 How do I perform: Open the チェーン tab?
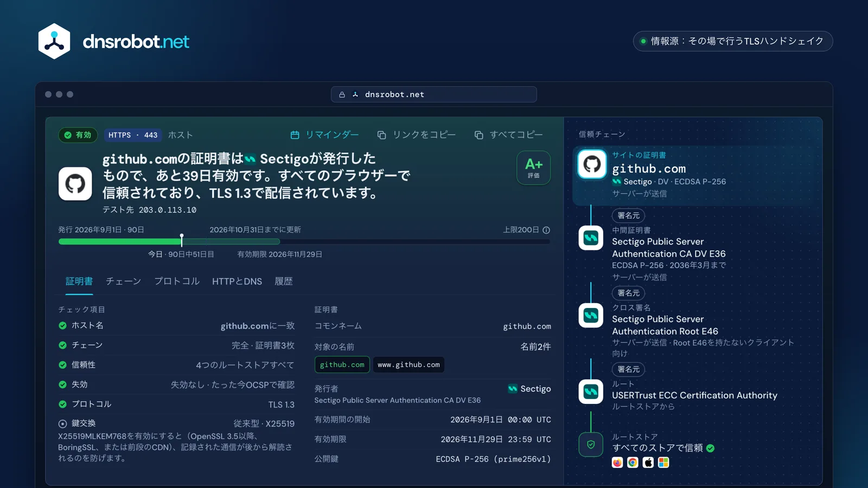pos(123,281)
